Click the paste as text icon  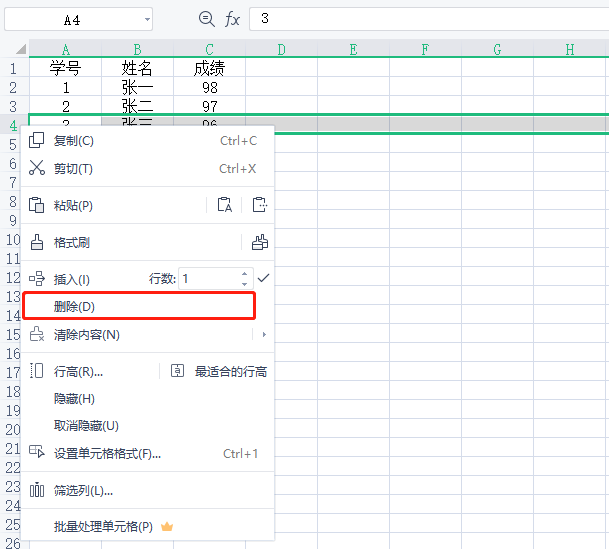pos(225,205)
